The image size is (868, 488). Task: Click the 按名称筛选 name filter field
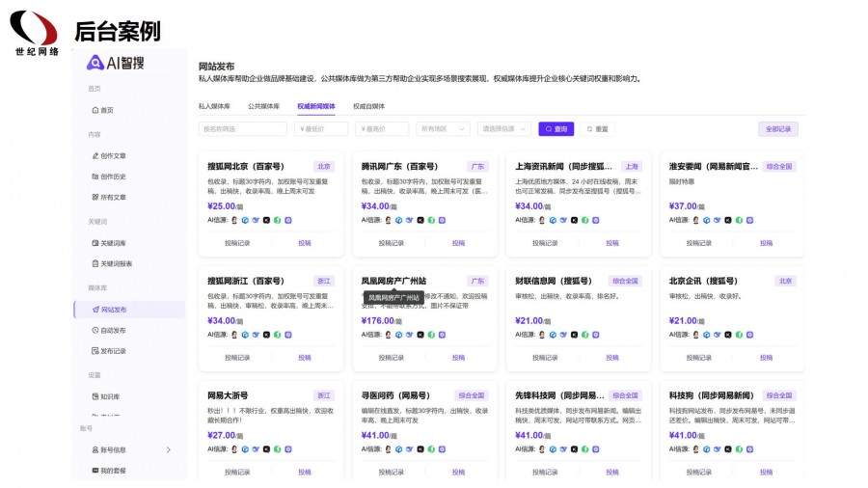click(x=243, y=128)
